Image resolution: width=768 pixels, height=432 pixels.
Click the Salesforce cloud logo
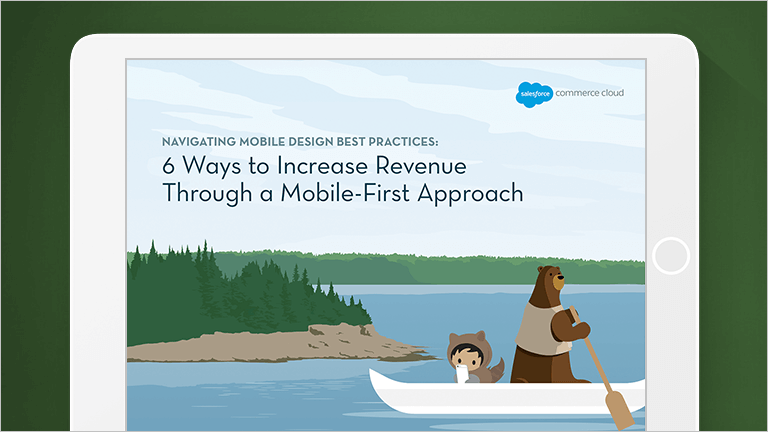pos(533,96)
